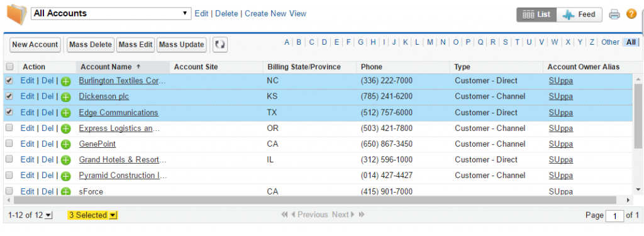This screenshot has height=236, width=644.
Task: Click the horizontal scrollbar thumb
Action: (315, 200)
